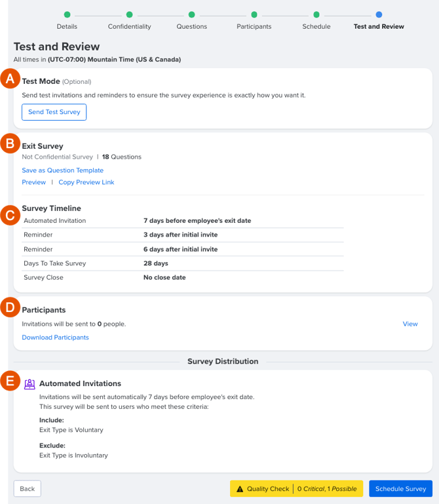
Task: Click the orange E marker badge
Action: [10, 381]
